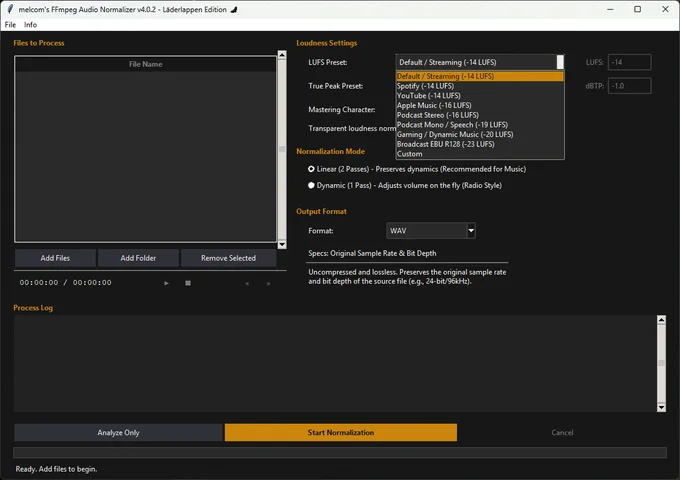Click Remove Selected button
This screenshot has width=680, height=480.
click(x=229, y=258)
